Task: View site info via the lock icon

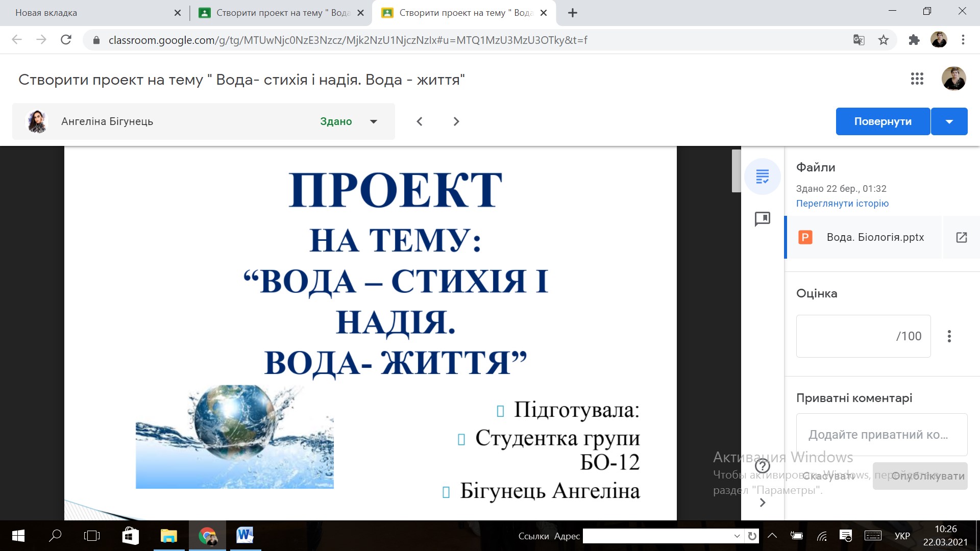Action: [x=96, y=40]
